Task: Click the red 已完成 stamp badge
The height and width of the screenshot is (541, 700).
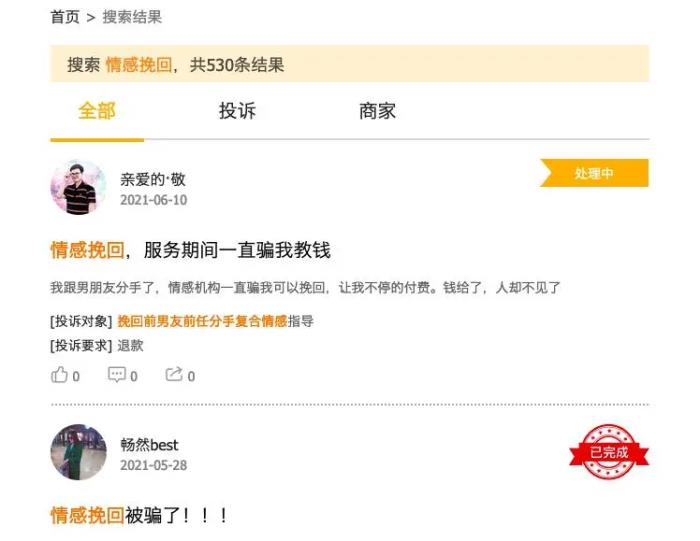Action: pyautogui.click(x=609, y=452)
